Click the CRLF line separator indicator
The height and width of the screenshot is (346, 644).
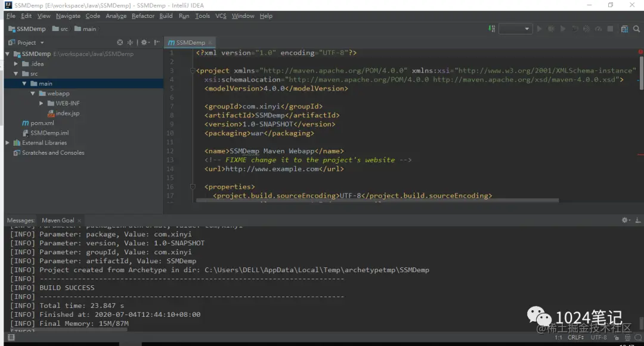pos(575,338)
